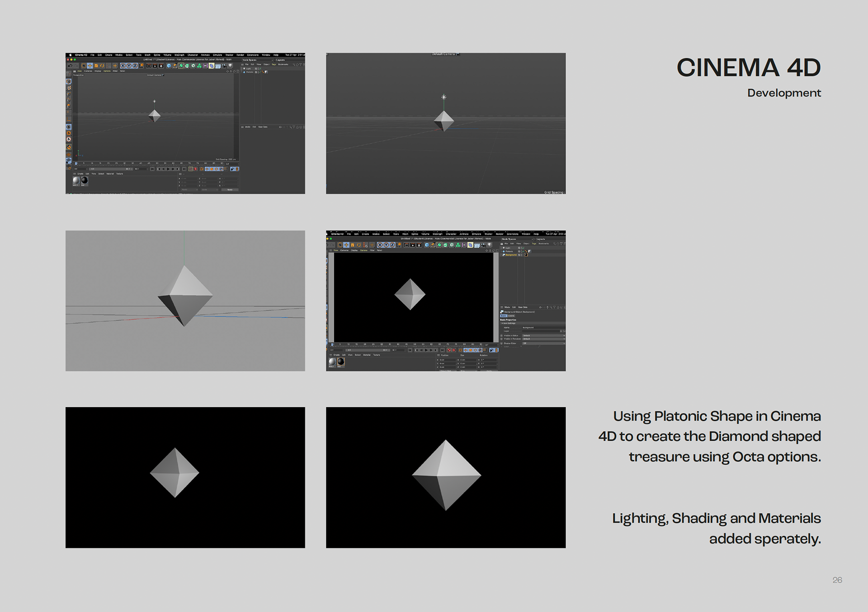868x612 pixels.
Task: Play animation forwards in top-left Cinema 4D window
Action: 168,169
